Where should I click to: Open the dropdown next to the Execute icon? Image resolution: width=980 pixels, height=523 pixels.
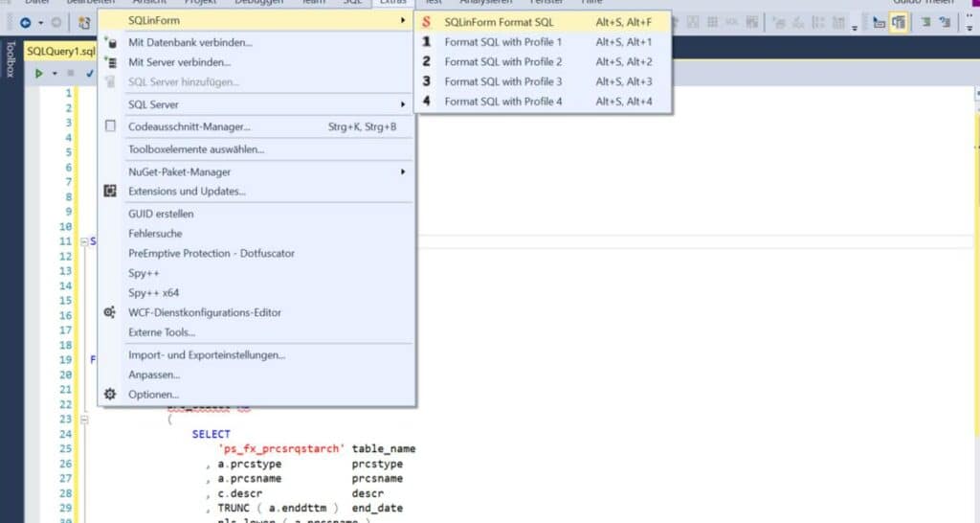pos(55,74)
